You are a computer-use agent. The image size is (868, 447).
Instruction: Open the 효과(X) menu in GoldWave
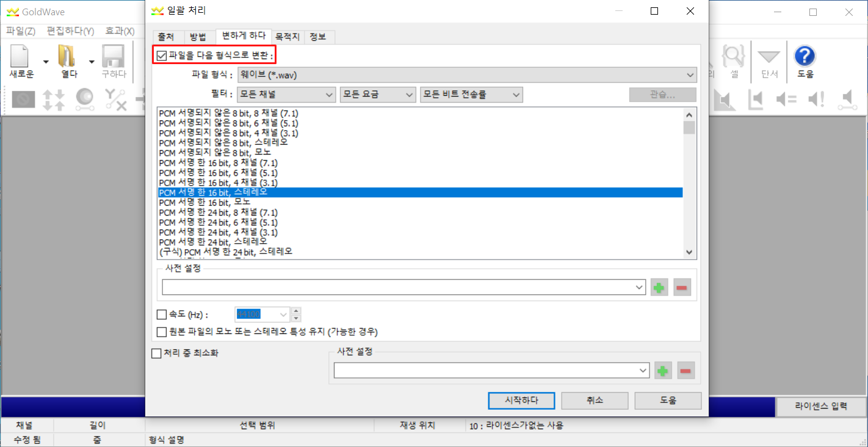click(x=120, y=31)
